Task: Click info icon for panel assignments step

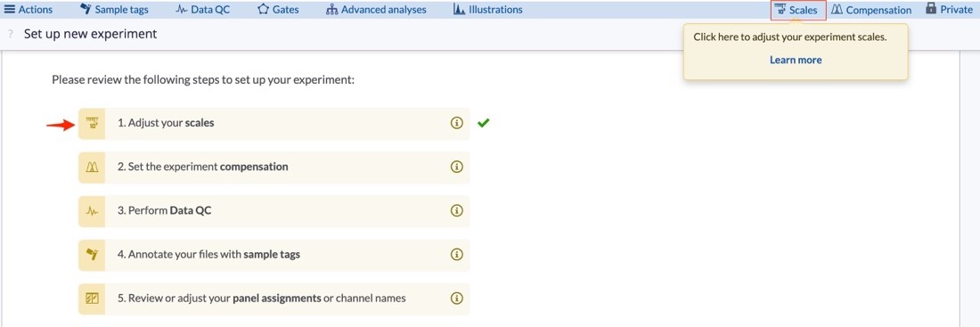Action: 456,298
